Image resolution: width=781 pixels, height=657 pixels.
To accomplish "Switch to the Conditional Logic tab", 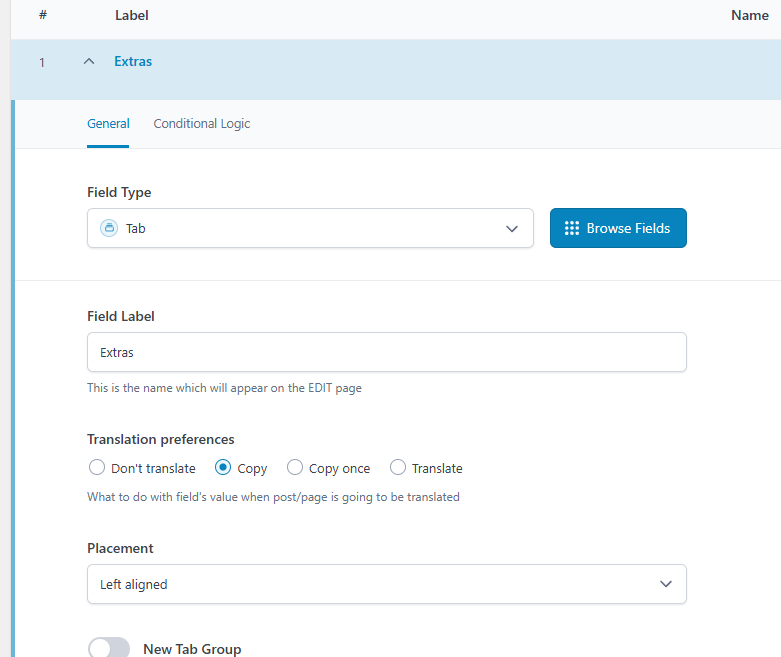I will click(202, 124).
